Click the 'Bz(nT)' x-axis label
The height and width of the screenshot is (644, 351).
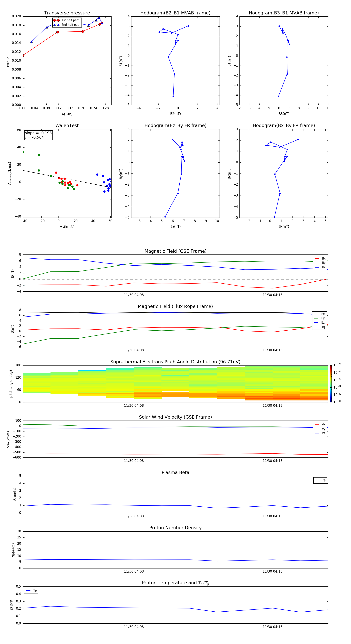click(x=175, y=227)
